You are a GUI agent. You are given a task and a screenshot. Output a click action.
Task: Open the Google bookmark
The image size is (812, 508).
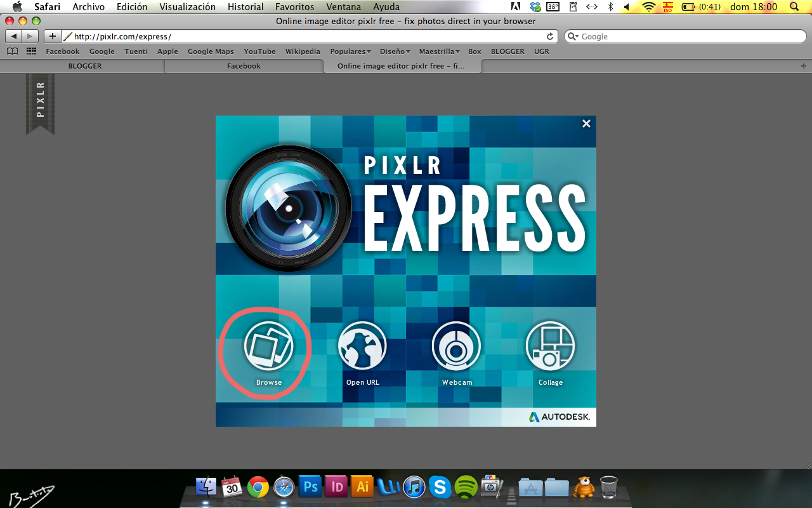click(102, 51)
